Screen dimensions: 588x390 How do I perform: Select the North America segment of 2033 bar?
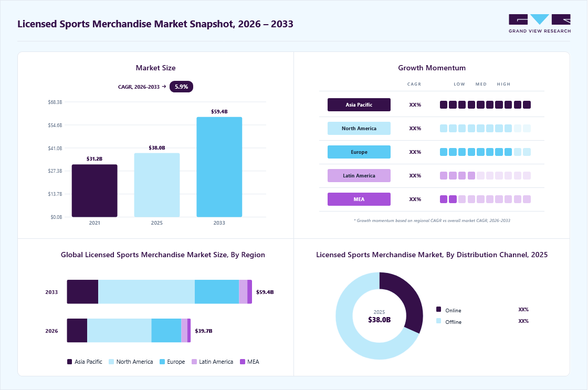[146, 292]
